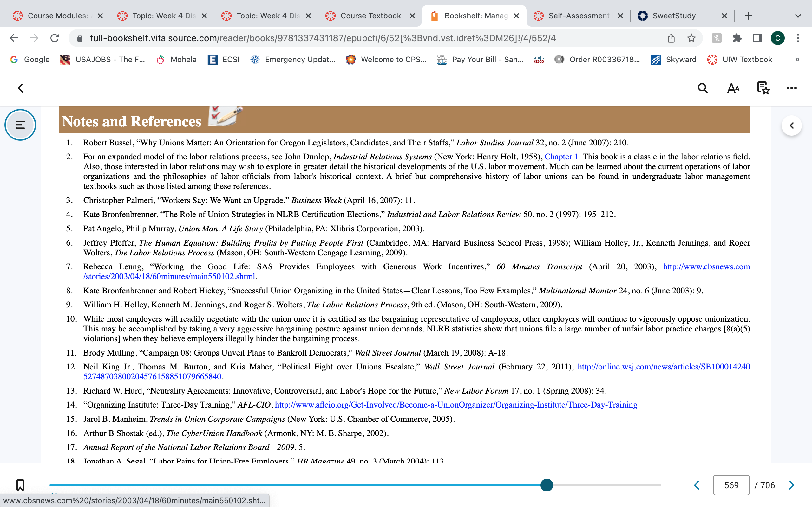812x507 pixels.
Task: Expand the right side panel
Action: tap(791, 125)
